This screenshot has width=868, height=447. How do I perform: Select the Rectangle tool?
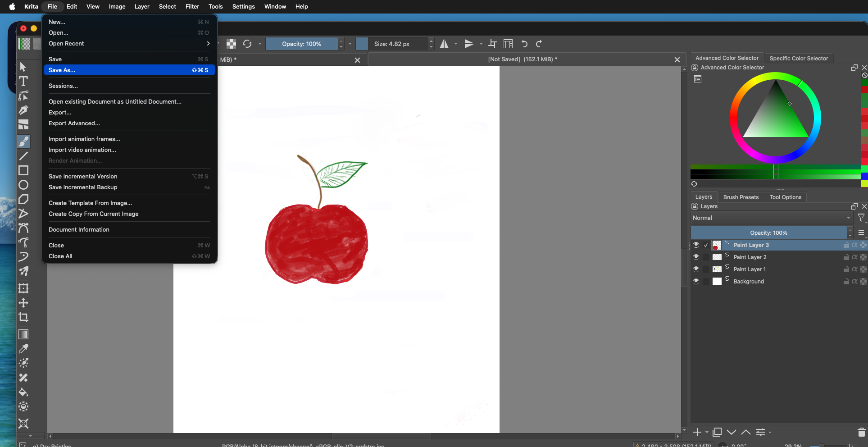point(23,170)
